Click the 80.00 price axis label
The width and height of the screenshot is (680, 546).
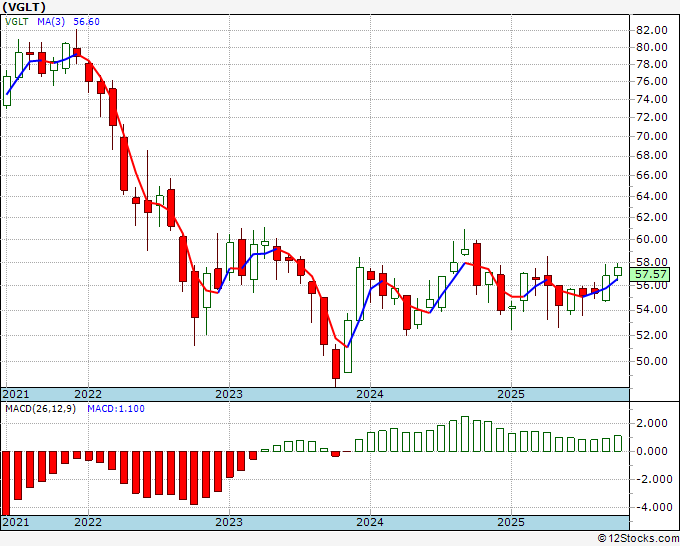[651, 47]
